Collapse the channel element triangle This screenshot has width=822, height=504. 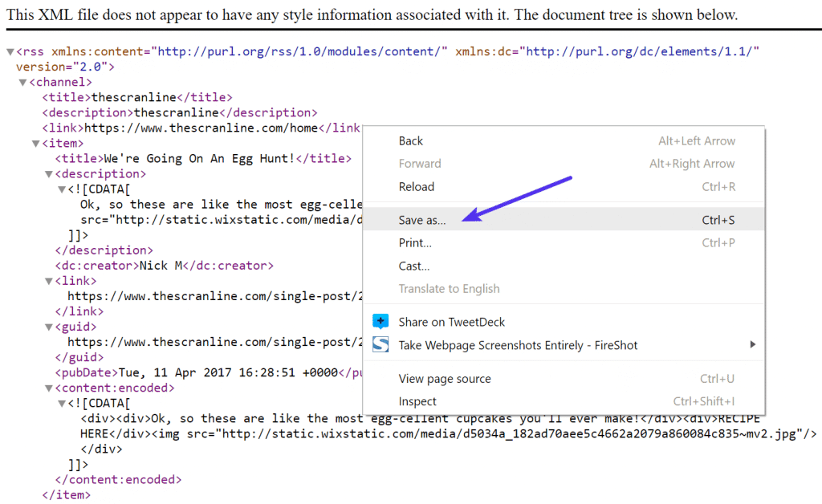(23, 83)
